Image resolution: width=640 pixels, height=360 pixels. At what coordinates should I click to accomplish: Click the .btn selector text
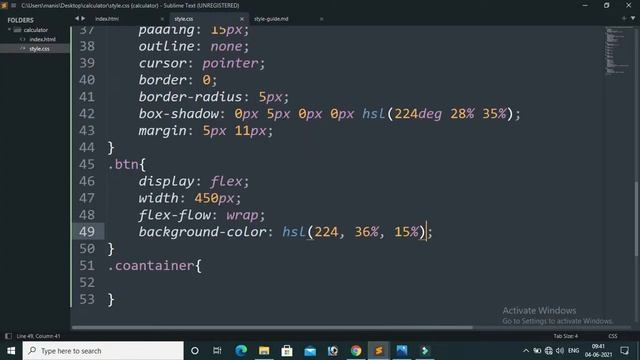coord(123,164)
